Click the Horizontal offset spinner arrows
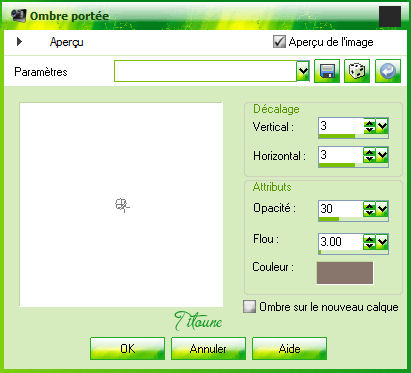This screenshot has height=373, width=411. 369,155
